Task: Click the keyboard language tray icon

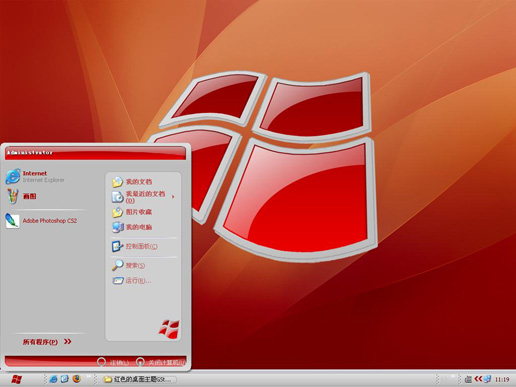Action: [468, 379]
